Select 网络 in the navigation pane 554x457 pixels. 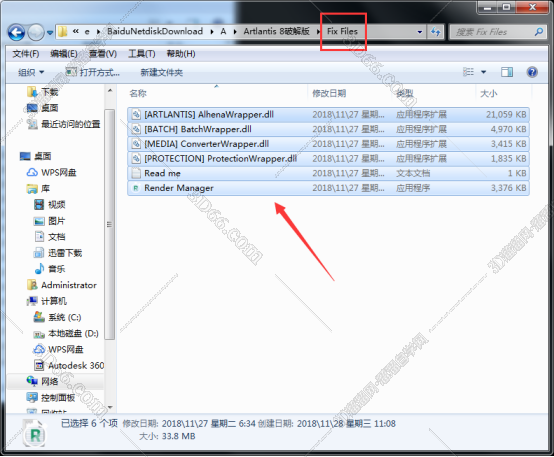[49, 382]
